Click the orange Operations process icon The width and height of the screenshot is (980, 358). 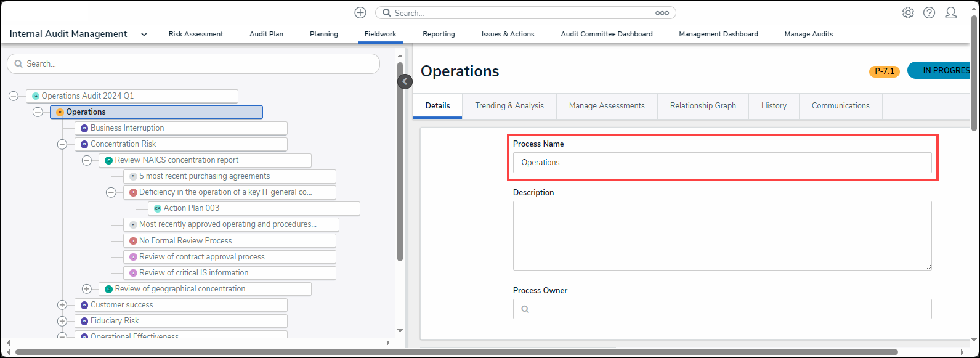60,112
